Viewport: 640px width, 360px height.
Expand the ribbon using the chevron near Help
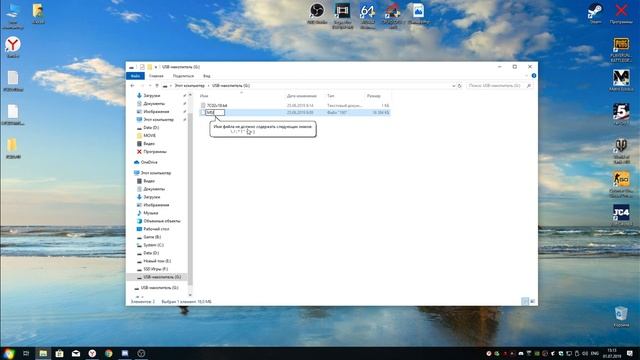(x=526, y=76)
